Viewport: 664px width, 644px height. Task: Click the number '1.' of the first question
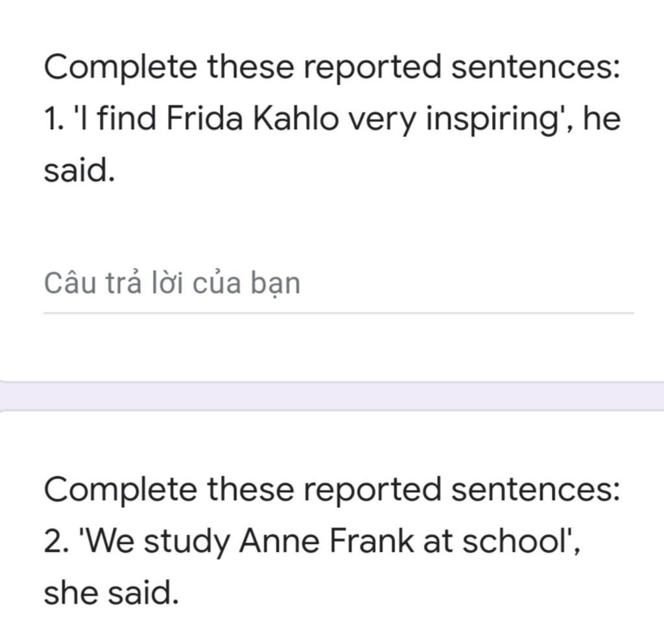(53, 119)
